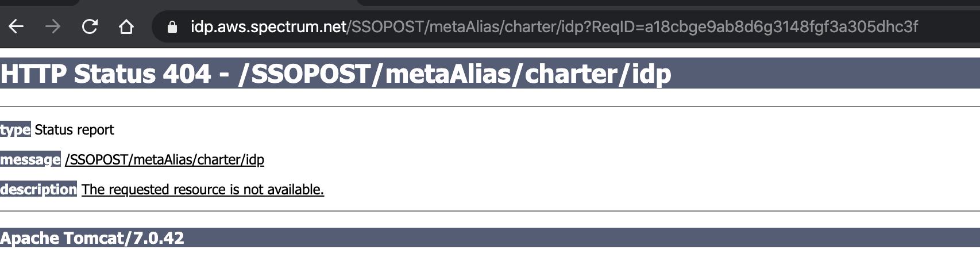The width and height of the screenshot is (980, 276).
Task: Click the "Apache Tomcat/7.0.42" footer text
Action: pos(92,238)
